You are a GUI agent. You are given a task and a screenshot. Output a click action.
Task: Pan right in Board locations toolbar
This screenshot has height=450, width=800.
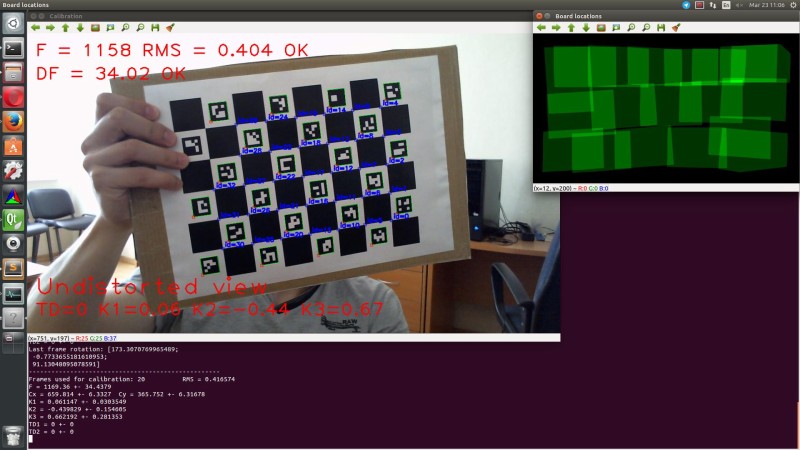pos(556,28)
